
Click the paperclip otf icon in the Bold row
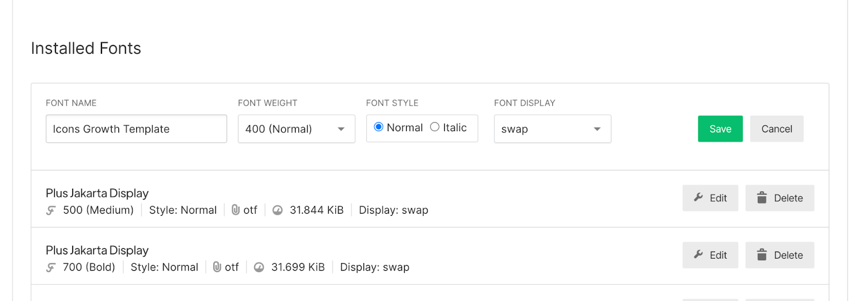coord(217,267)
